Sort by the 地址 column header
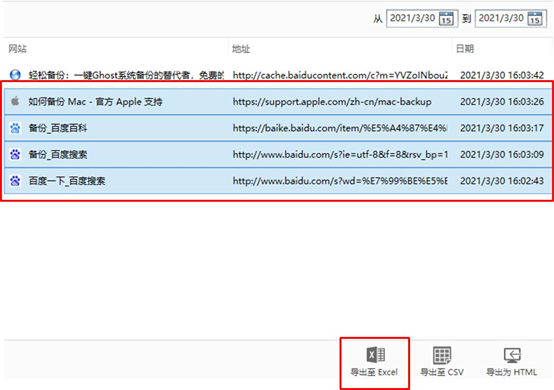The image size is (554, 390). coord(241,49)
